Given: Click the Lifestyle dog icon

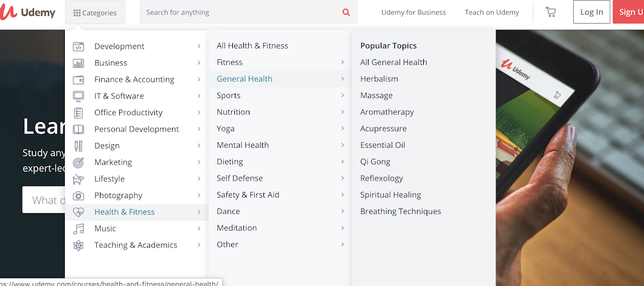Looking at the screenshot, I should pyautogui.click(x=79, y=179).
